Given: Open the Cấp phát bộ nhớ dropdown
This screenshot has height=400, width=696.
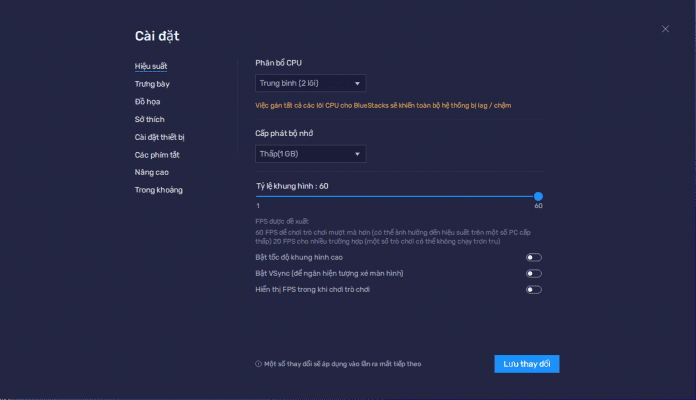Looking at the screenshot, I should click(310, 153).
